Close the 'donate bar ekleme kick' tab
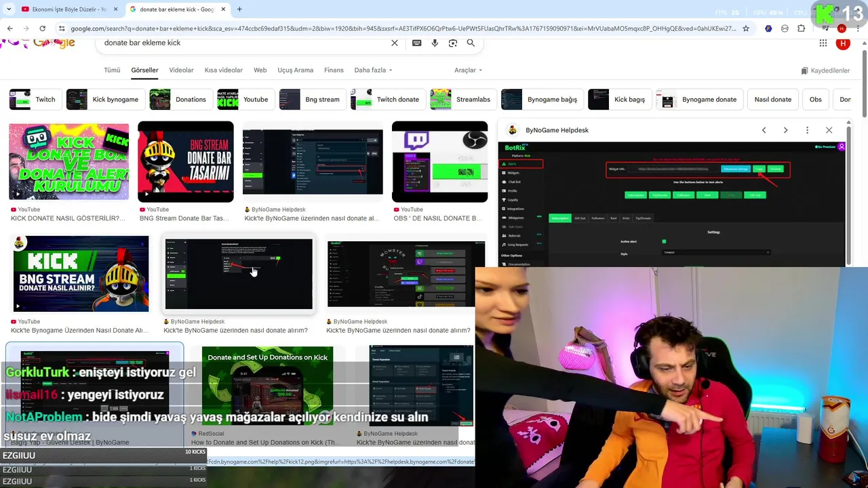This screenshot has height=488, width=868. tap(223, 9)
